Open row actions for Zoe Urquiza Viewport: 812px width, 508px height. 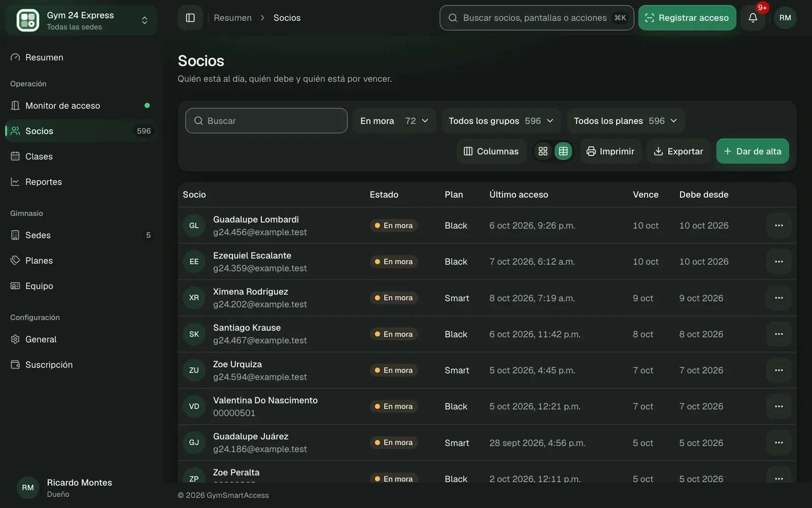779,370
